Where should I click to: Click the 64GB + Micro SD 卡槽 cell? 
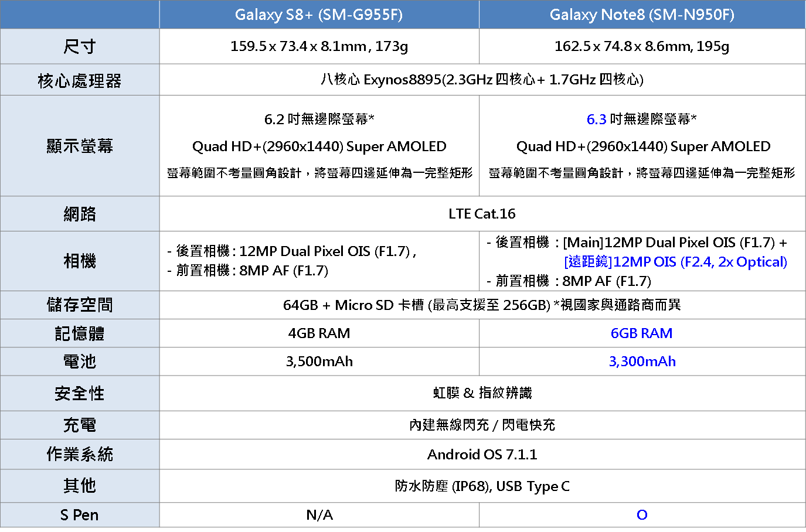482,305
